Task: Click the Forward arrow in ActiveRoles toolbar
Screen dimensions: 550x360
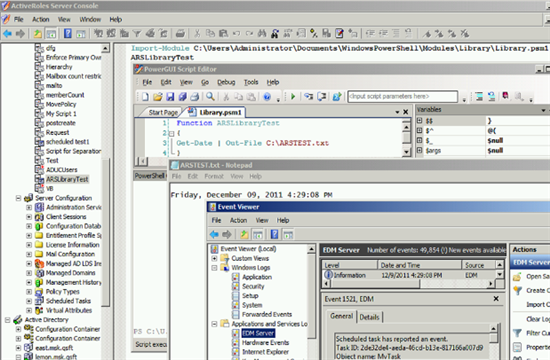Action: (x=20, y=34)
